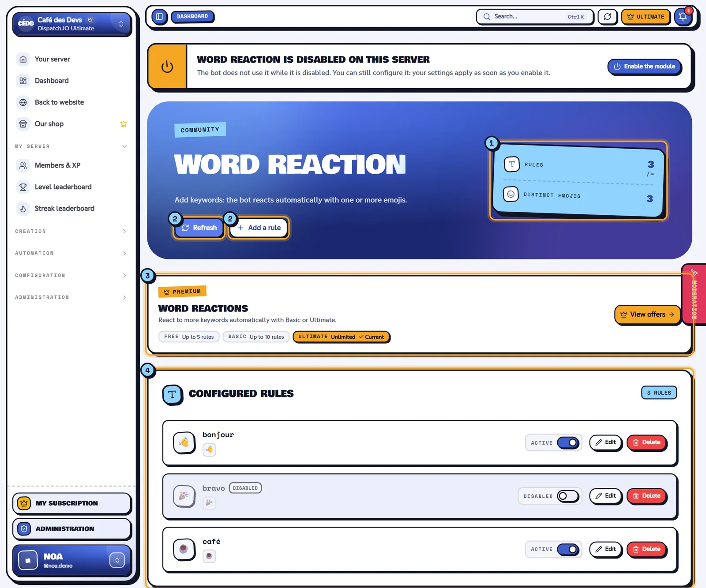Screen dimensions: 706x588
Task: Delete the bravo rule
Action: pos(646,496)
